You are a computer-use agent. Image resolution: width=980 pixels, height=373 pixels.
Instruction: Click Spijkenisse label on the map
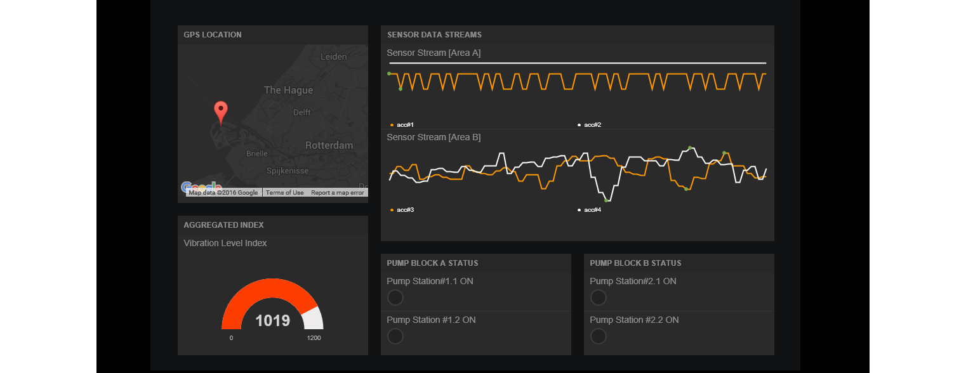[288, 171]
